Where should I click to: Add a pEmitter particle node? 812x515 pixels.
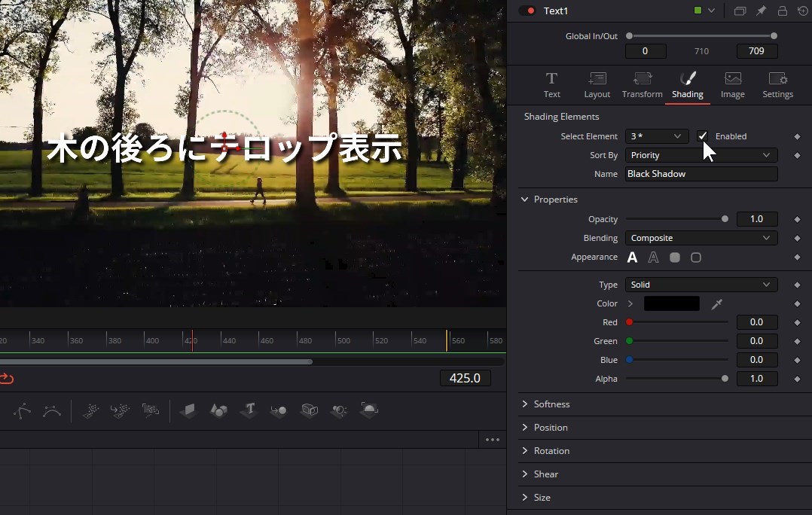click(90, 411)
